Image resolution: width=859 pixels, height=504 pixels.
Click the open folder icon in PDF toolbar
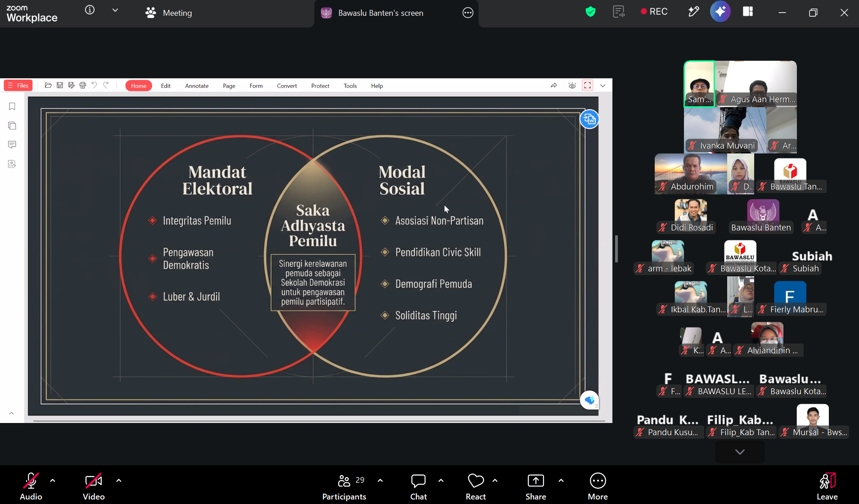coord(48,85)
